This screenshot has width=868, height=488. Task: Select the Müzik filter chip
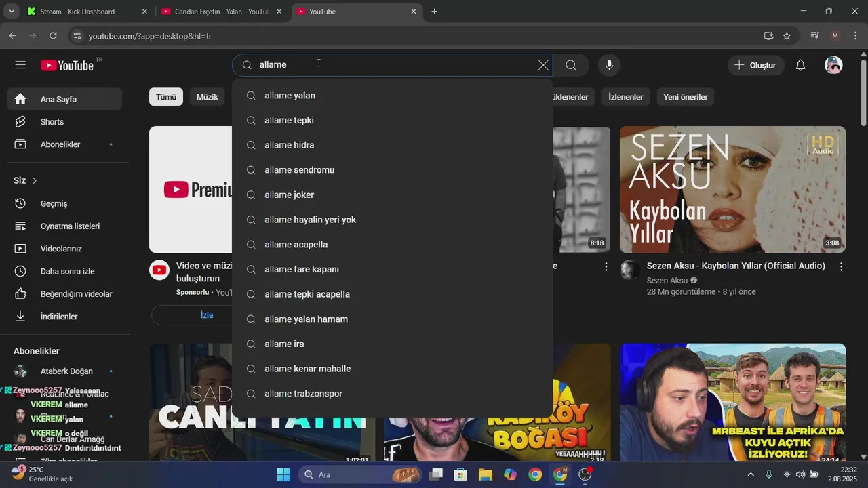[x=207, y=97]
